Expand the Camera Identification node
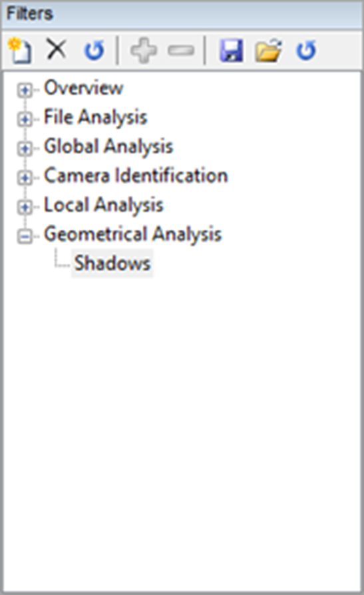 25,178
